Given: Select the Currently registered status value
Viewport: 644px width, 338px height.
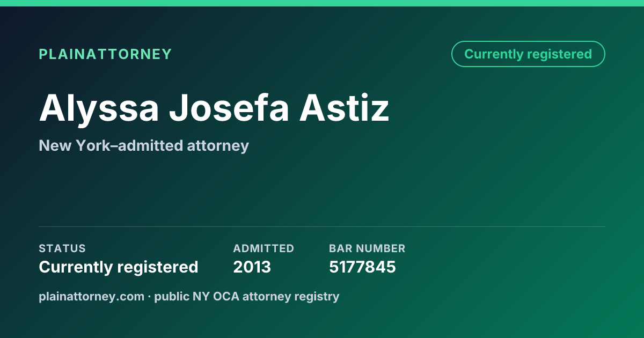Looking at the screenshot, I should (x=119, y=267).
